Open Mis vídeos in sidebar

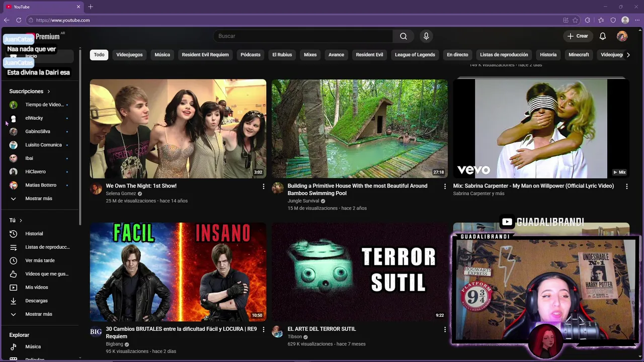tap(40, 288)
